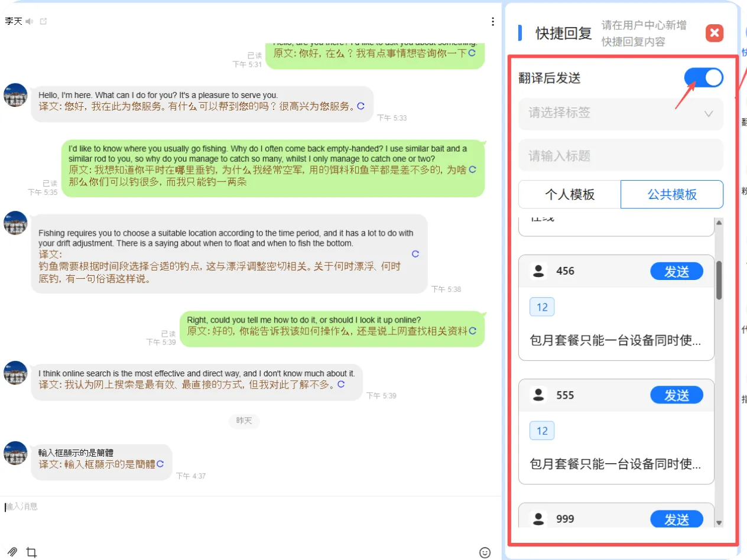Retranslate the 'Right, could you tell me' message
The width and height of the screenshot is (747, 560).
click(472, 331)
